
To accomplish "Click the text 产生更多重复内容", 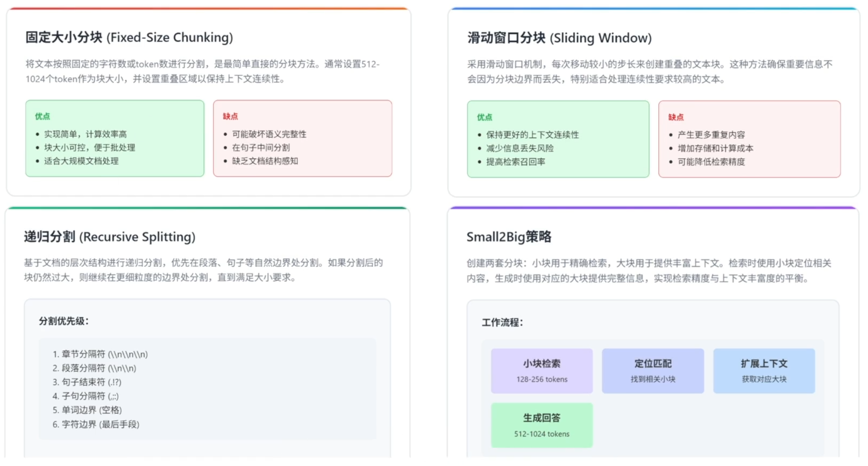I will point(712,135).
